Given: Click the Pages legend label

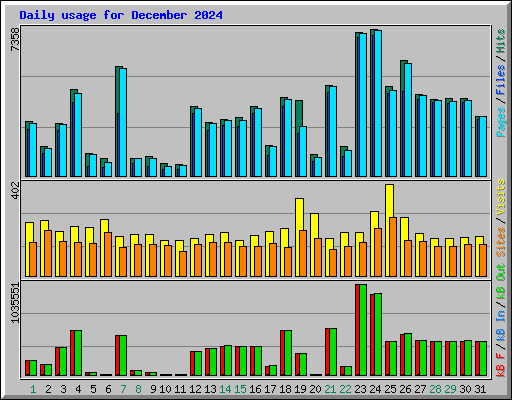Looking at the screenshot, I should (501, 122).
